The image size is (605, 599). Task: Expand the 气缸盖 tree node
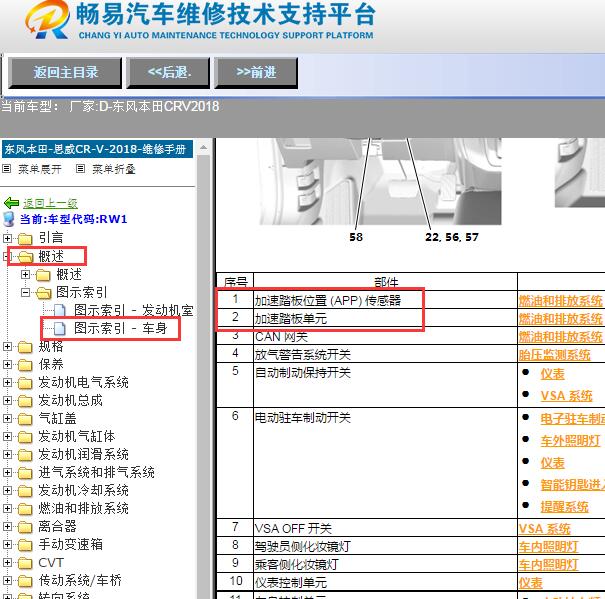pyautogui.click(x=7, y=418)
